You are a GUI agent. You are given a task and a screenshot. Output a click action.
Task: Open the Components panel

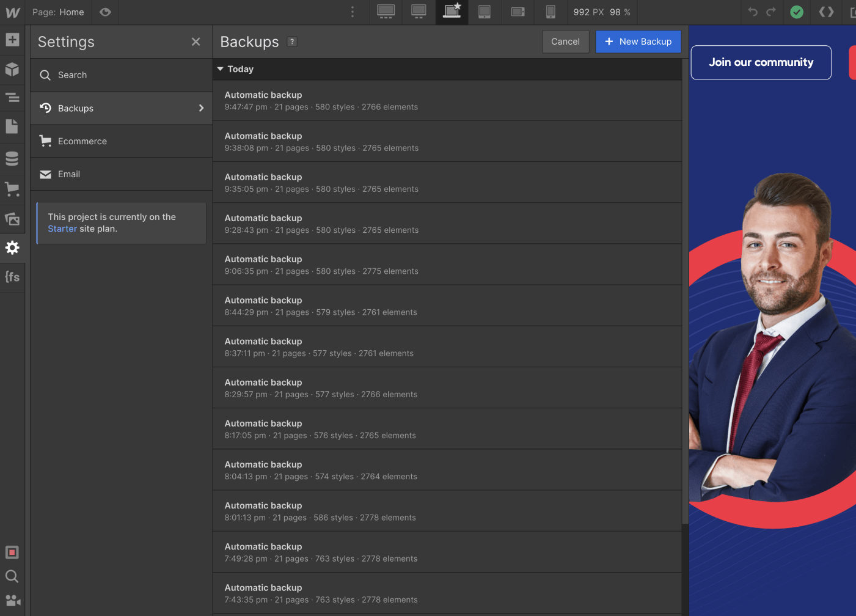click(13, 70)
